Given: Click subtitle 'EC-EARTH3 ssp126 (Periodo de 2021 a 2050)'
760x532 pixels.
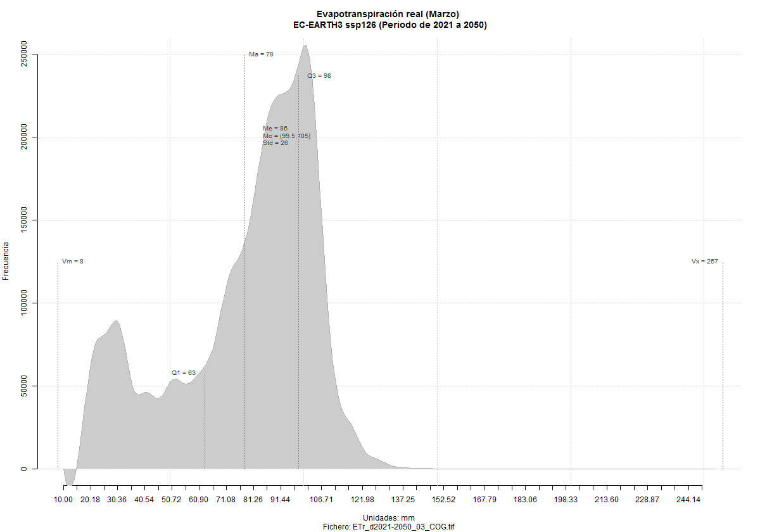Looking at the screenshot, I should click(389, 25).
